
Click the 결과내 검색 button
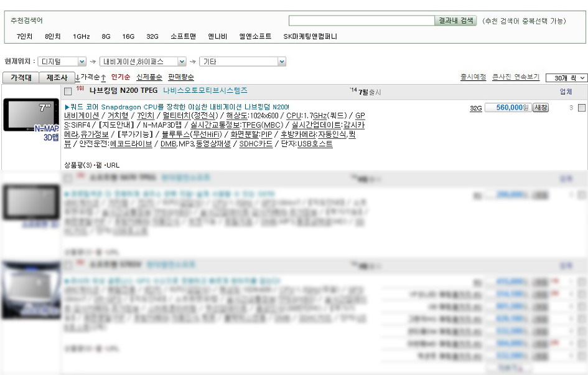tap(456, 21)
